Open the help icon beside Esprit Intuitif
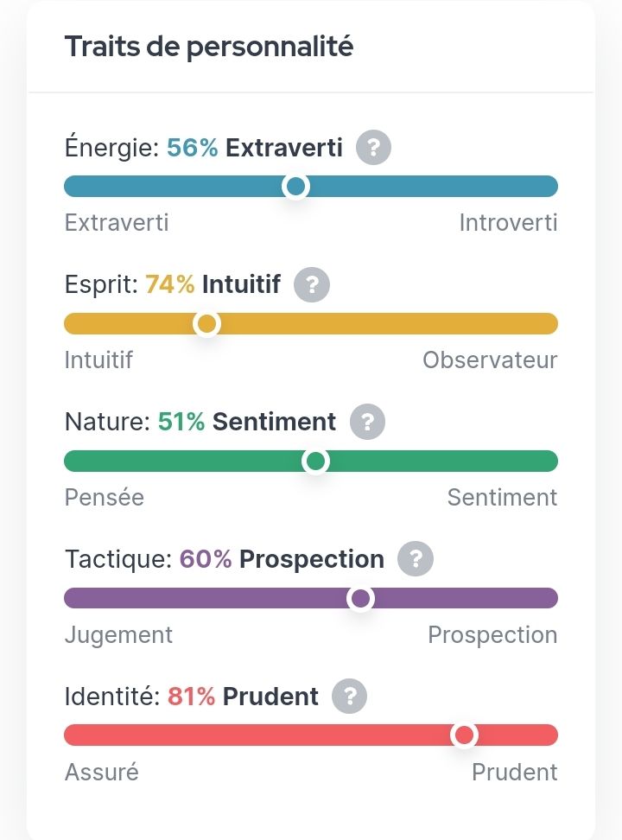The image size is (622, 840). (312, 284)
